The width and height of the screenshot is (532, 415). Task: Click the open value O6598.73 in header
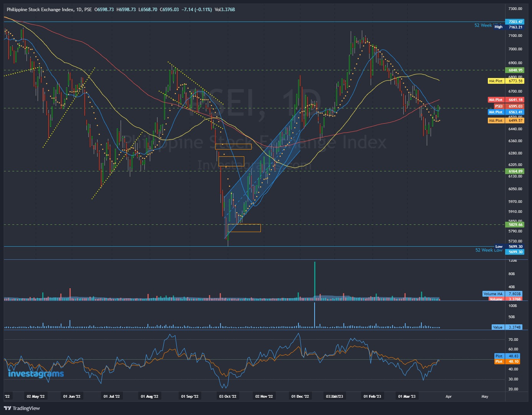(104, 10)
